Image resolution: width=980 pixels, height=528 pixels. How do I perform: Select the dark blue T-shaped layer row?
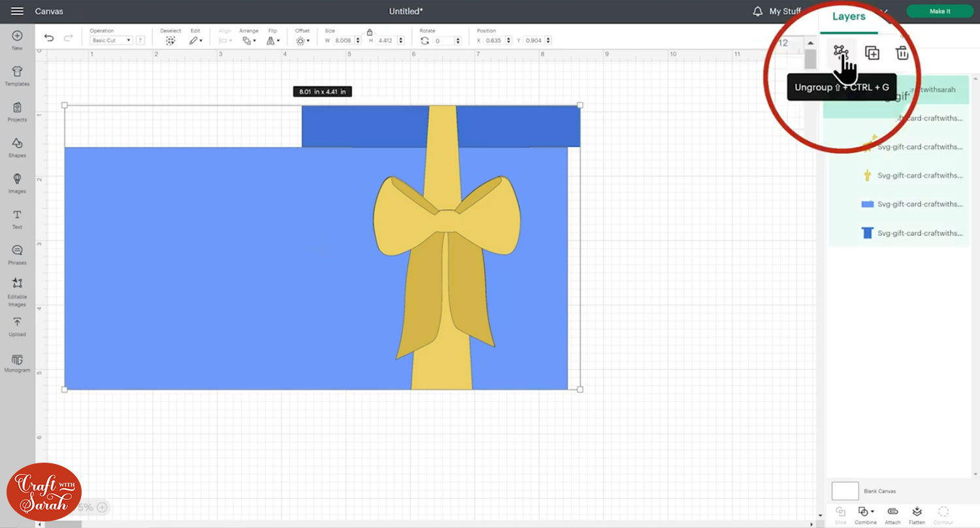point(899,233)
